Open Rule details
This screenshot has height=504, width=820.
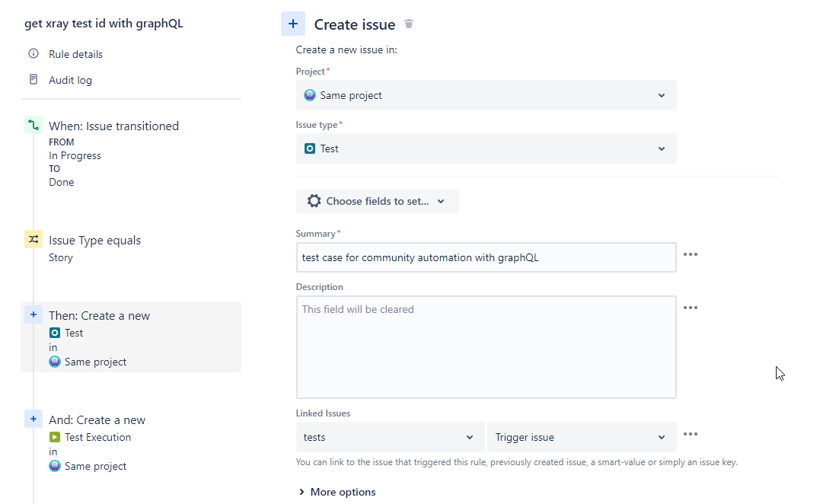tap(75, 54)
